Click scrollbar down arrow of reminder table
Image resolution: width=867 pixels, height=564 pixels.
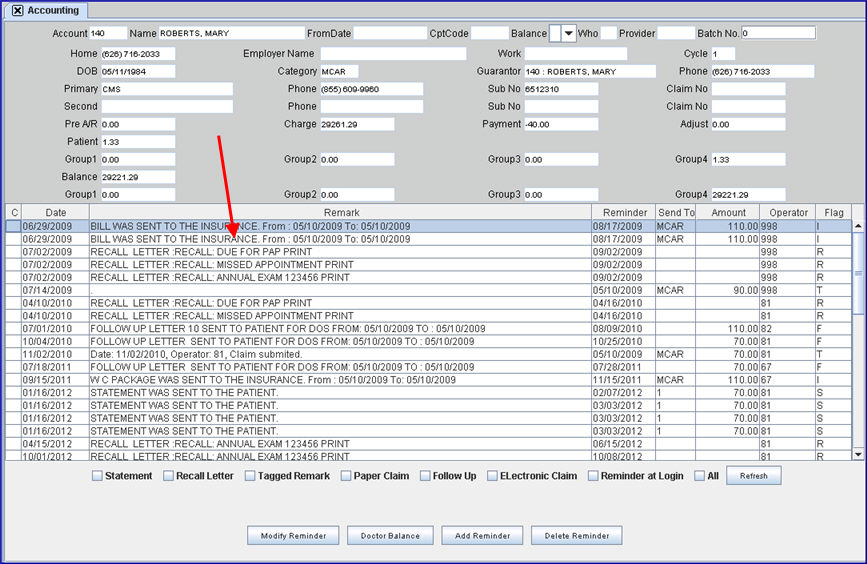(x=858, y=455)
